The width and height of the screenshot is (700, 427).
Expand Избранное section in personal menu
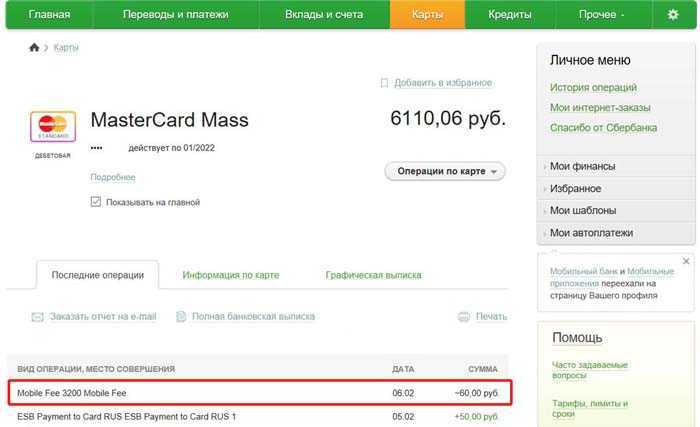616,188
